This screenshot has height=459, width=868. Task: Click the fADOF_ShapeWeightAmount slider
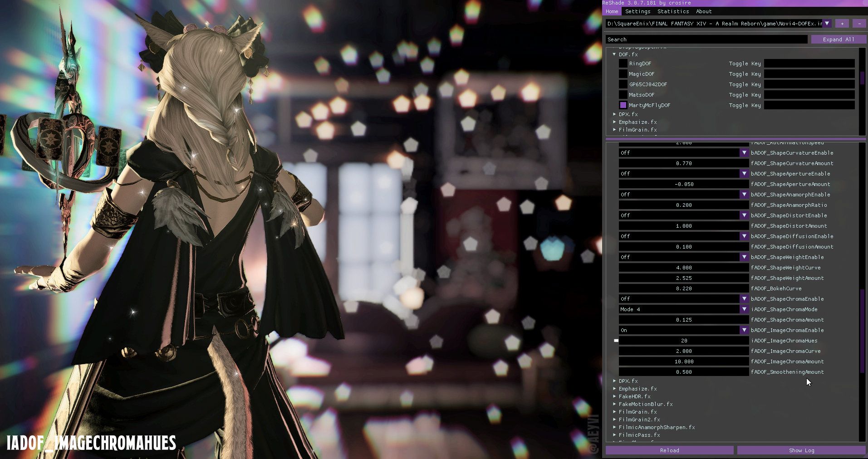point(684,278)
